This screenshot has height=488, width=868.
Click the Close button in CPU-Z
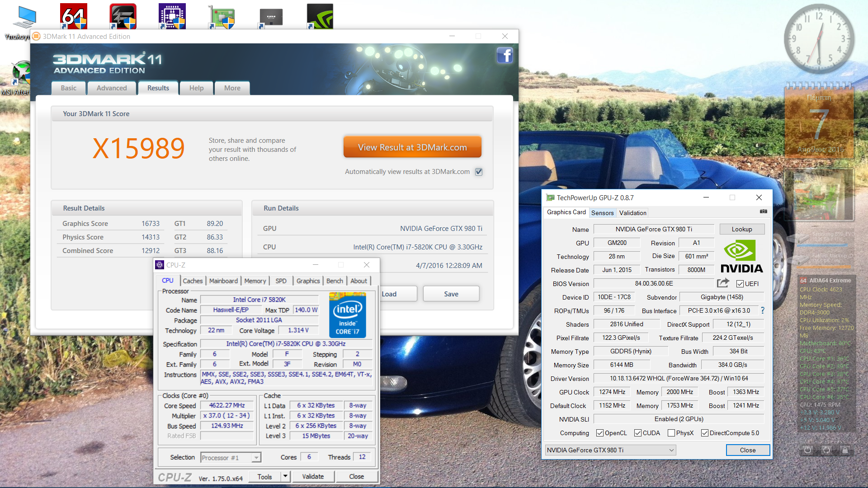356,476
